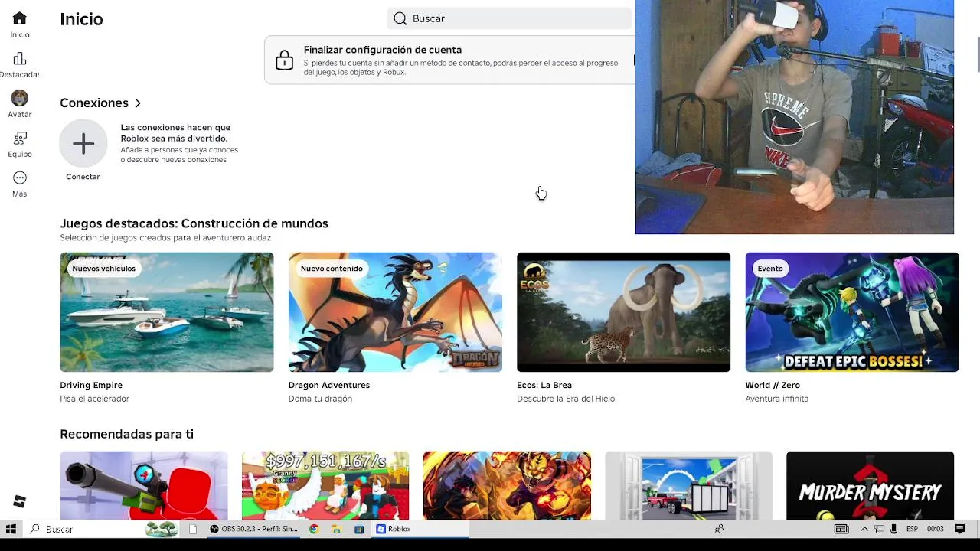Open the Más options icon in sidebar
980x551 pixels.
20,178
